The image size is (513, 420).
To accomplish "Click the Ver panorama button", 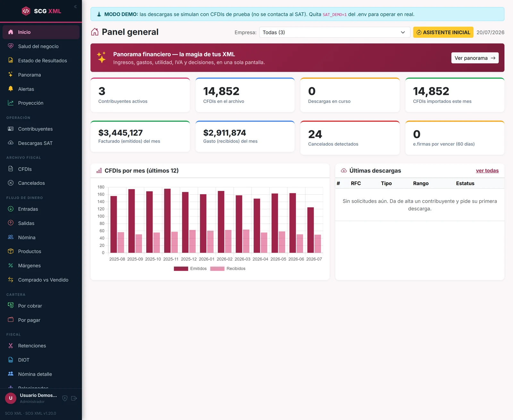I will 475,58.
